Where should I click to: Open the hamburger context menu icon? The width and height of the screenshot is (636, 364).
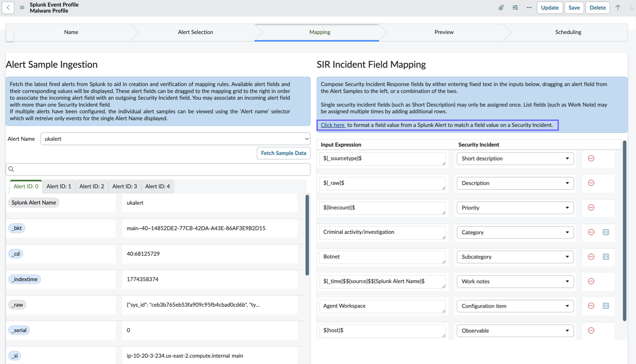tap(22, 8)
